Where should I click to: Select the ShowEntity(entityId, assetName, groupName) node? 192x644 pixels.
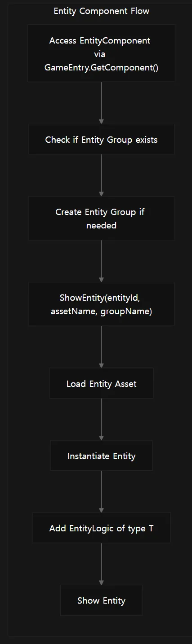(101, 304)
